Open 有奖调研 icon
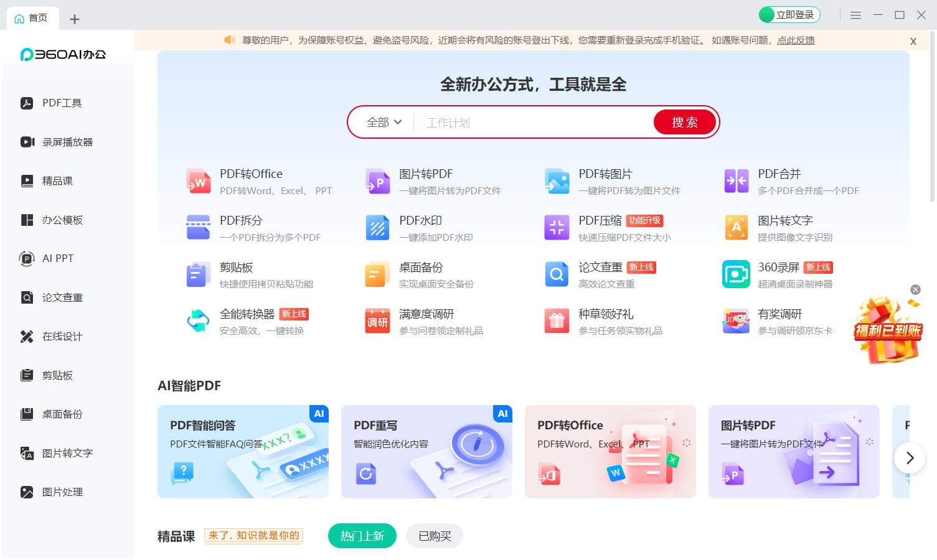Screen dimensions: 937x560 pos(736,321)
